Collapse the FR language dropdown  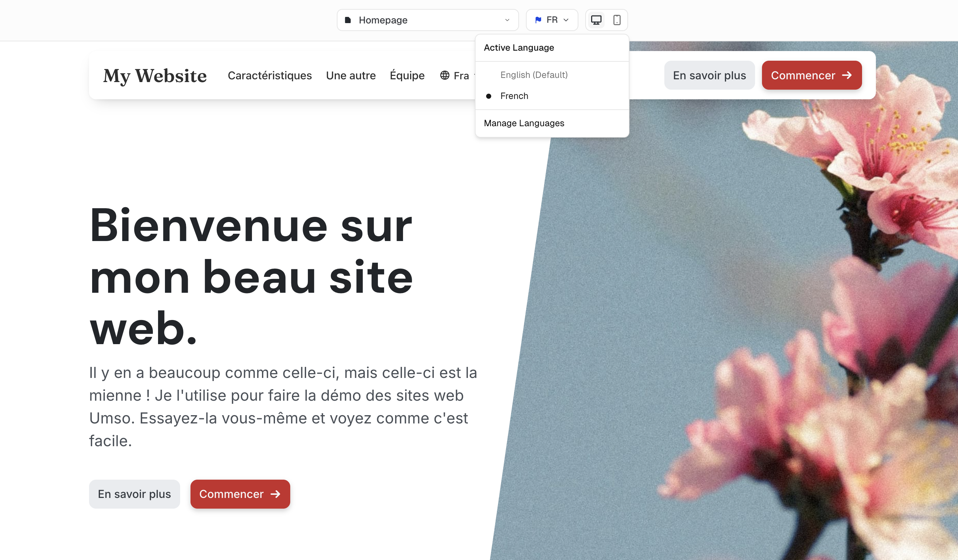[551, 20]
